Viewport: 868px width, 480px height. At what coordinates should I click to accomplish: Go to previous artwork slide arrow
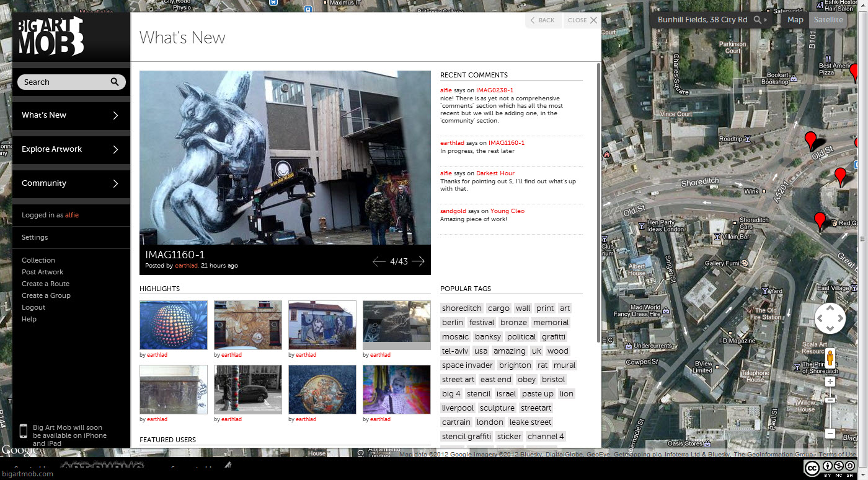point(379,261)
